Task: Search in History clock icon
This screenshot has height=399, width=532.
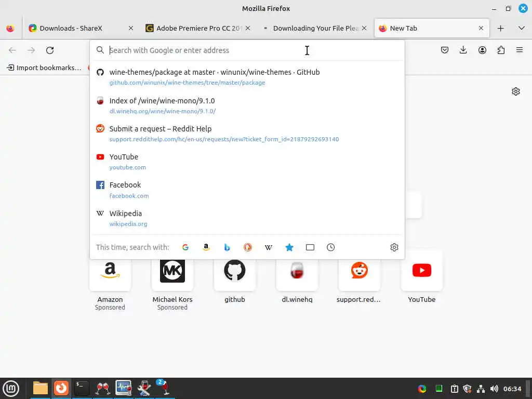Action: click(x=331, y=247)
